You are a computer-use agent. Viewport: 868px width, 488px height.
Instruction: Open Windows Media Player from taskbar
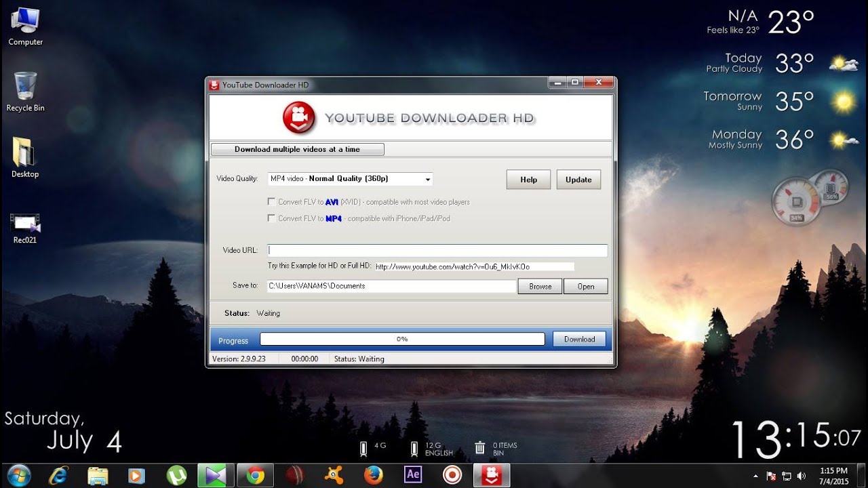[x=137, y=476]
